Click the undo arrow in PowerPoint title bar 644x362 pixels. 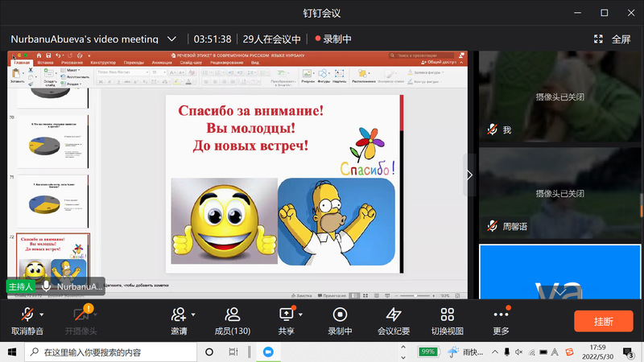click(x=58, y=56)
